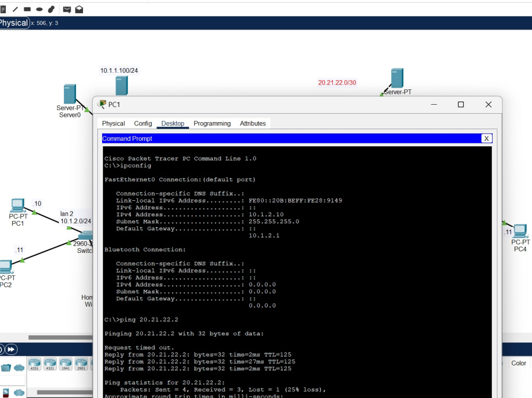Select the Draw Ellipse tool
532x398 pixels.
39,9
